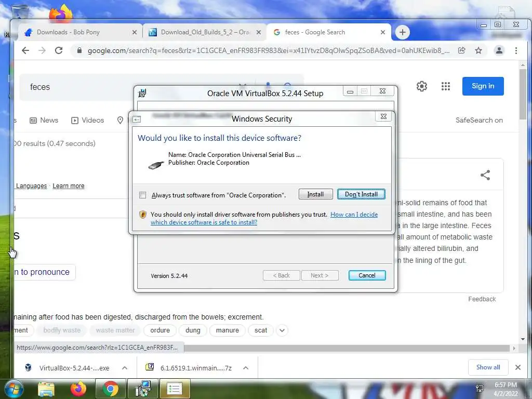
Task: Click the horizontal scrollbar
Action: click(347, 348)
